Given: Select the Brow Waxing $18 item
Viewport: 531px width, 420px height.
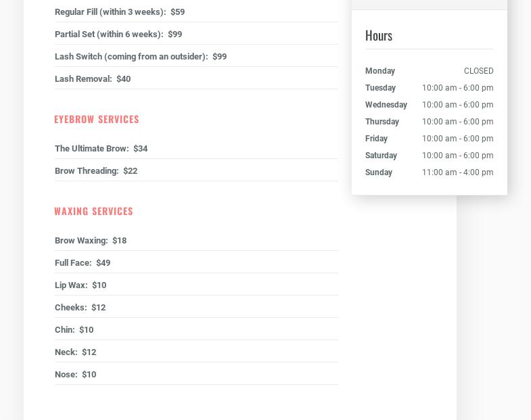Looking at the screenshot, I should point(91,241).
